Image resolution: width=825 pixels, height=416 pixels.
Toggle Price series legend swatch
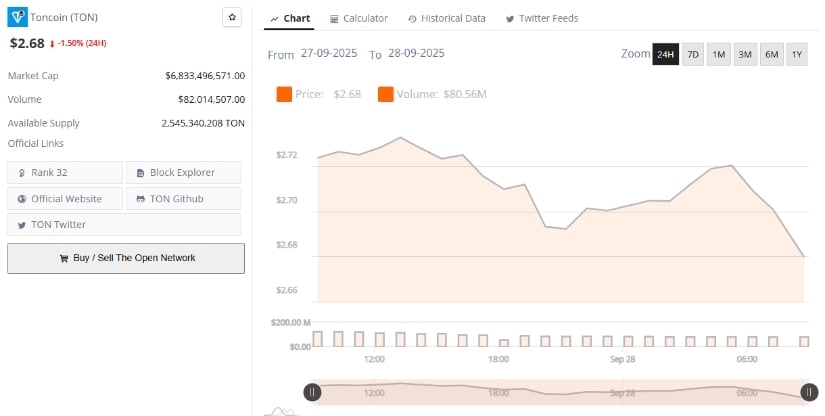(x=284, y=94)
